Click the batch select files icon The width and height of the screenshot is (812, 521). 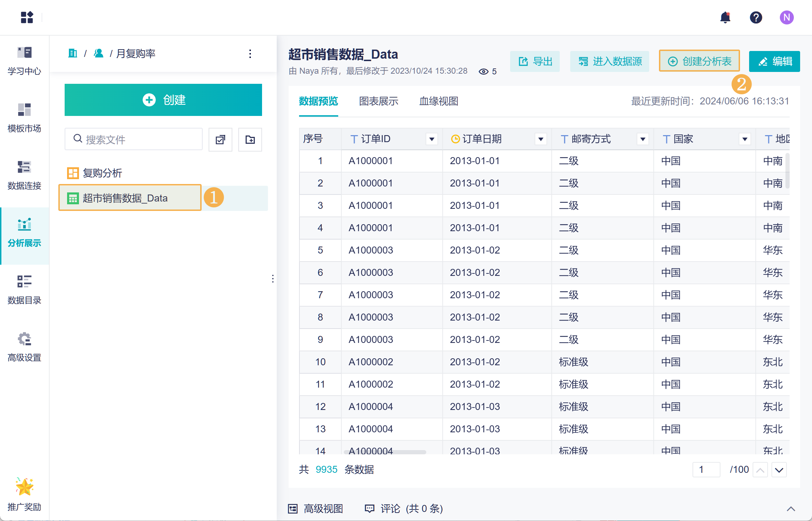220,140
